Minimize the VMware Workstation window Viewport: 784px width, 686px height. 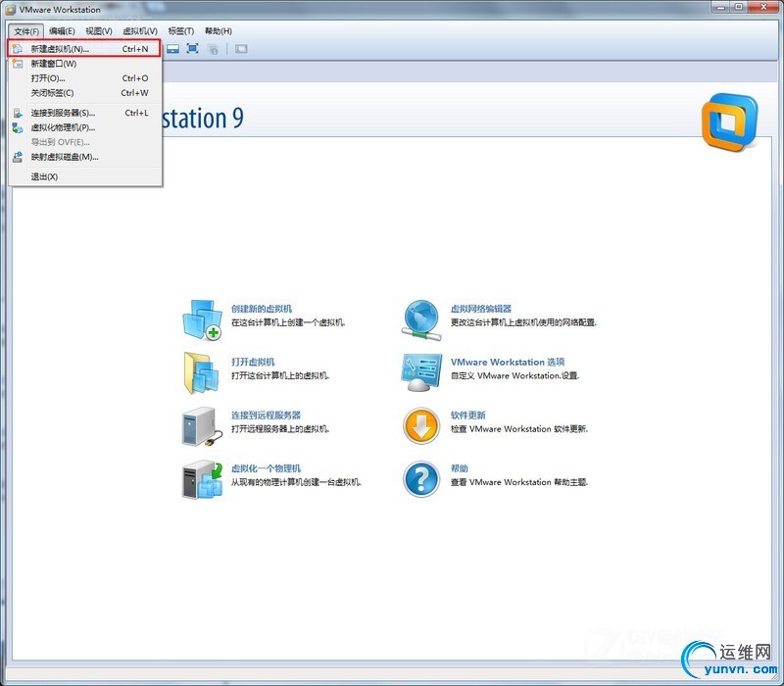(x=720, y=7)
